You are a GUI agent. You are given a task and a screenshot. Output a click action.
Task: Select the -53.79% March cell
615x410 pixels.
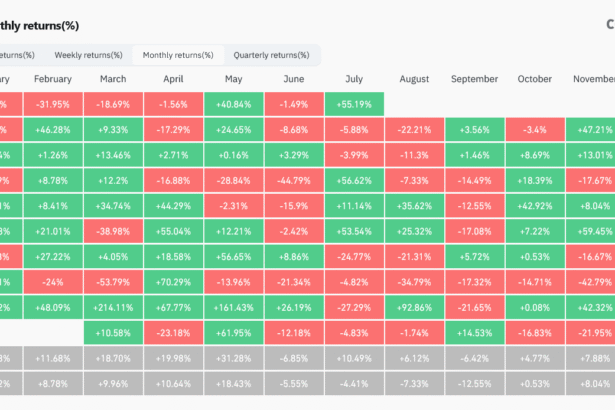[112, 282]
